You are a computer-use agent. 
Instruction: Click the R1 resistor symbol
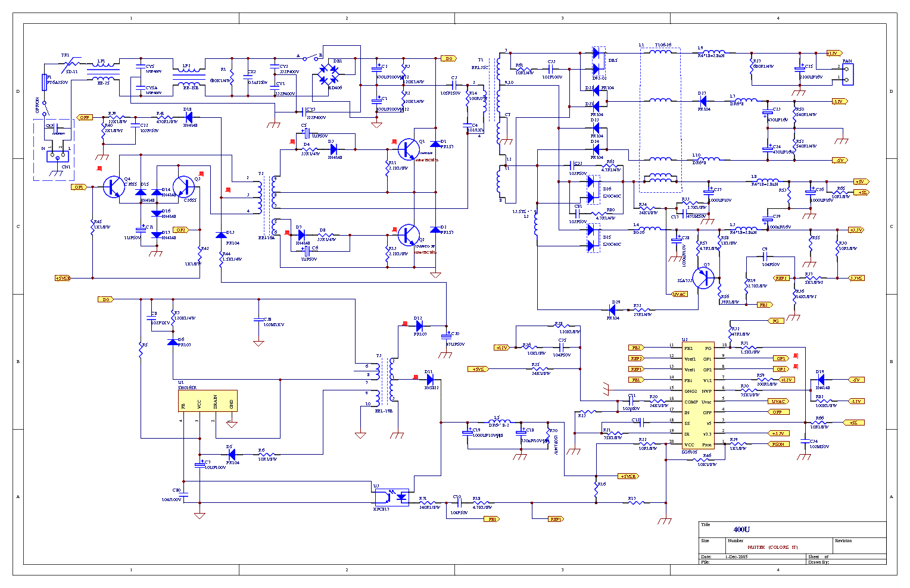tap(232, 77)
